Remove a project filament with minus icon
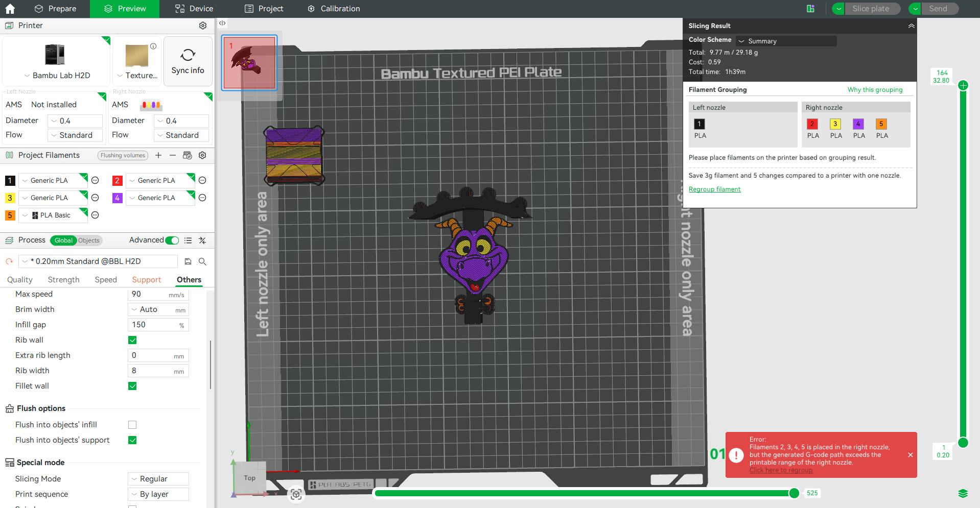 [173, 155]
